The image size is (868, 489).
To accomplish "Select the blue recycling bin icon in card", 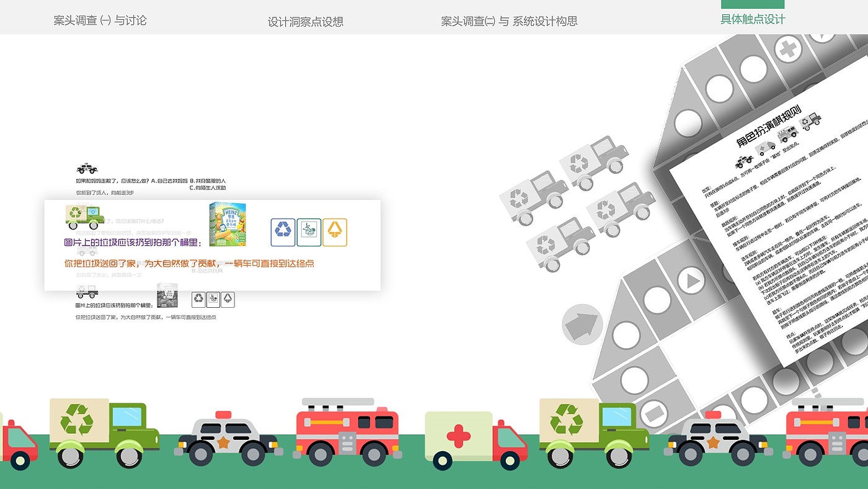I will pyautogui.click(x=283, y=232).
